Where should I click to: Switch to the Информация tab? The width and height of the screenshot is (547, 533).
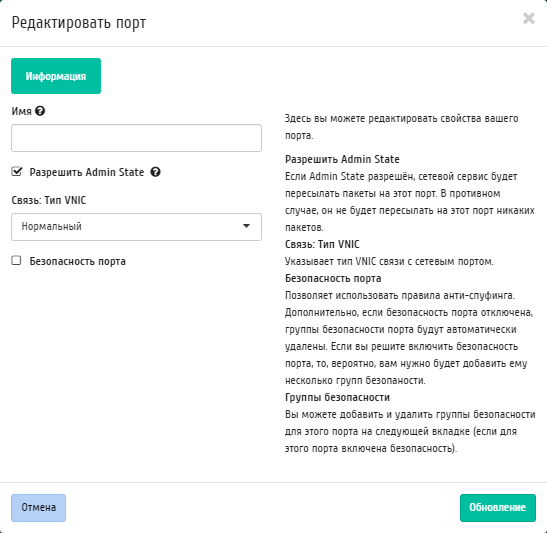click(x=56, y=76)
